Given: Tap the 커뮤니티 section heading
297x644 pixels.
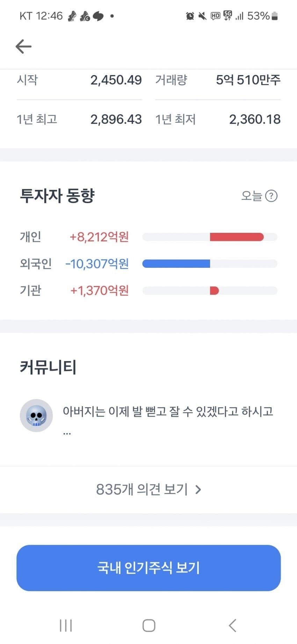Looking at the screenshot, I should click(48, 367).
